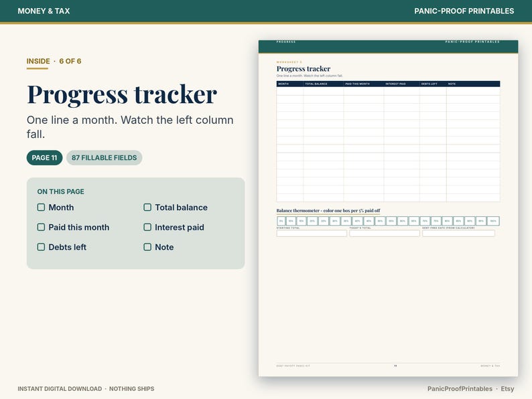Screen dimensions: 532x399
Task: Click the Today's Total field in preview
Action: click(x=385, y=233)
